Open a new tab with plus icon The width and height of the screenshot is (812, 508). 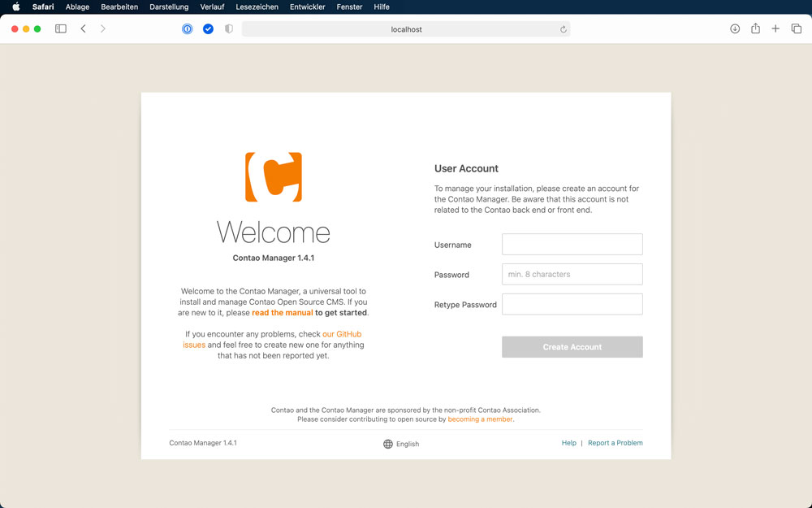(x=775, y=29)
